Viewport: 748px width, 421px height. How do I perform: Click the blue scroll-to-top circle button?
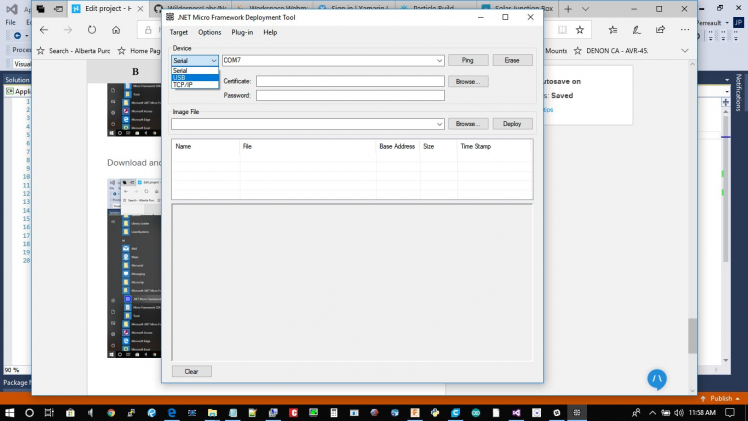coord(657,379)
